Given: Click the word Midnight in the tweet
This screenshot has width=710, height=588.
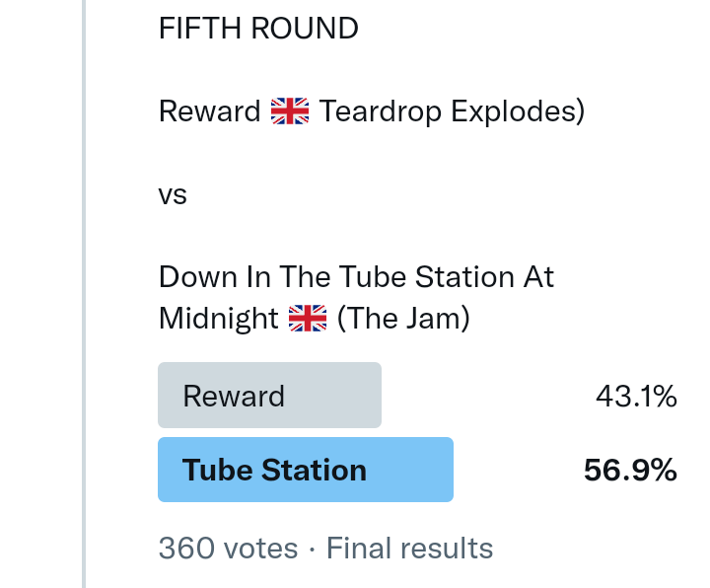Looking at the screenshot, I should tap(219, 319).
